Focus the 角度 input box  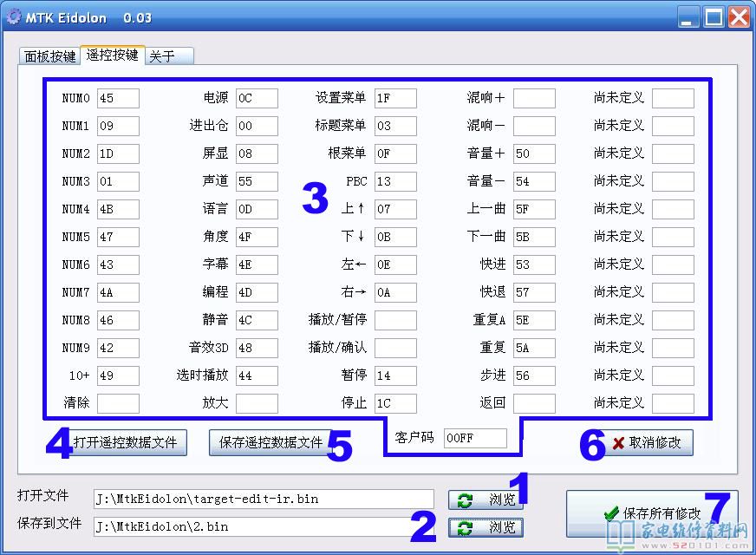pyautogui.click(x=257, y=238)
